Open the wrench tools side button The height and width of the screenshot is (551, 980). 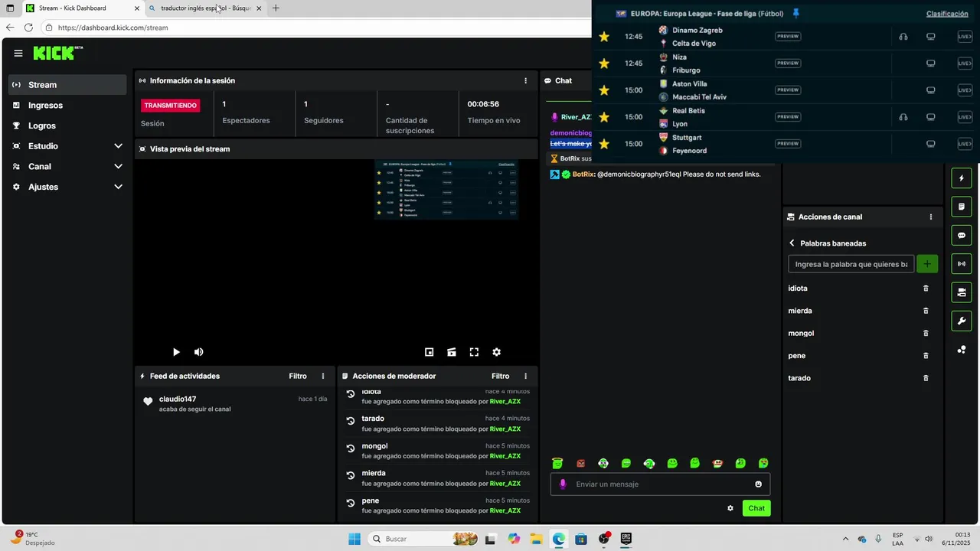[x=962, y=321]
